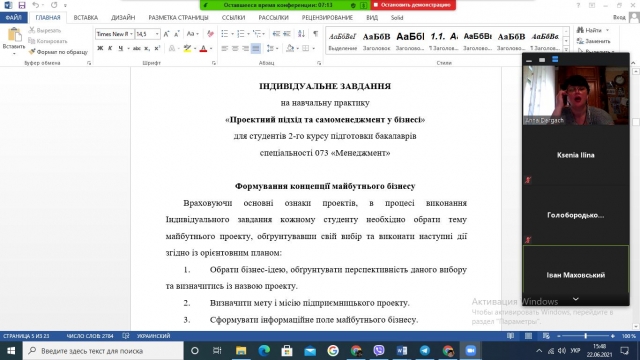Select Anna Dergach video thumbnail
640x360 pixels.
tap(576, 95)
